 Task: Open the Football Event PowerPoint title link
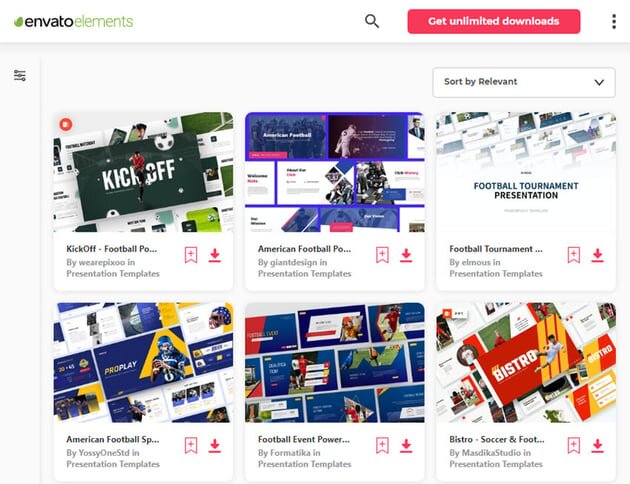coord(304,439)
